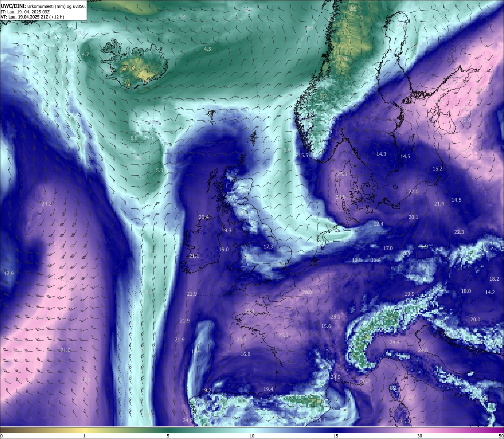Select the map value '19.3'
504x439 pixels.
point(226,230)
